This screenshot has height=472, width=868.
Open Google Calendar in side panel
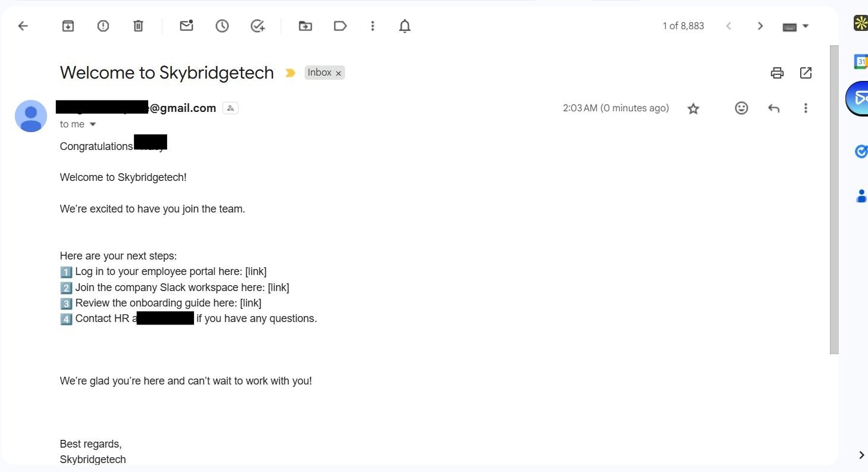click(860, 61)
